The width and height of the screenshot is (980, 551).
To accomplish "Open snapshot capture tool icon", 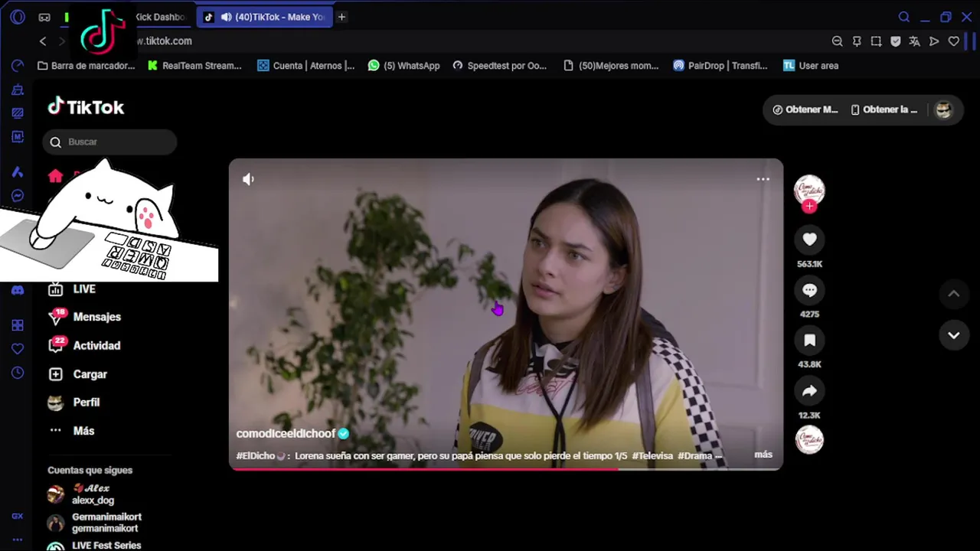I will pos(876,41).
